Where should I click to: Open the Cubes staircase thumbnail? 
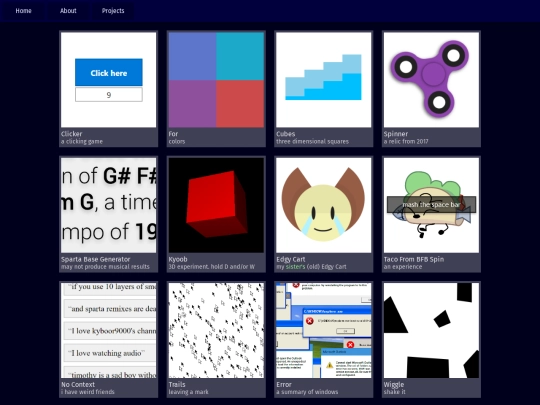pos(324,80)
